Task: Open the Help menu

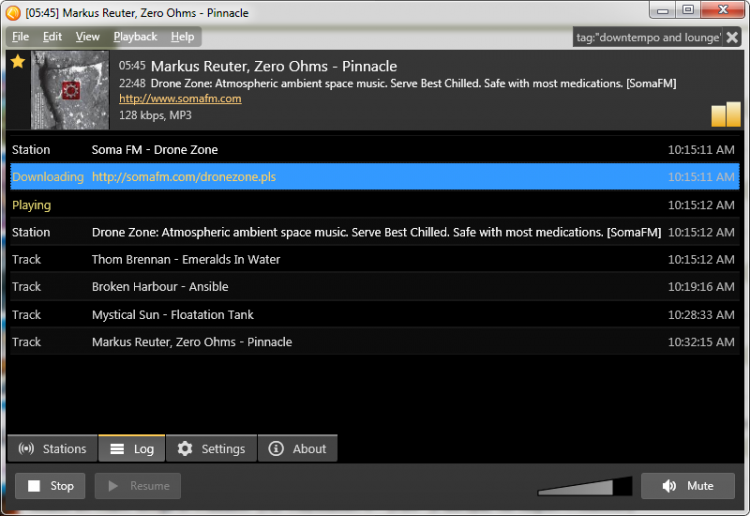Action: [183, 37]
